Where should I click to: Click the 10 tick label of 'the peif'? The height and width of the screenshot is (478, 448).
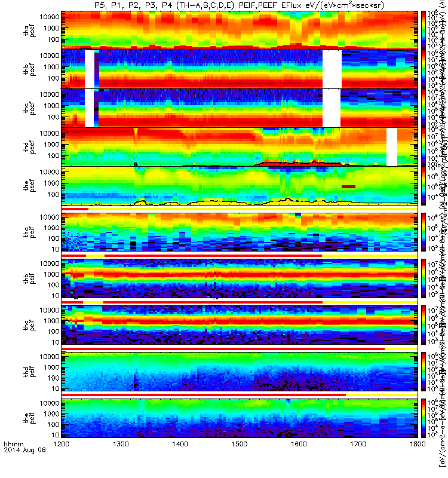click(55, 435)
